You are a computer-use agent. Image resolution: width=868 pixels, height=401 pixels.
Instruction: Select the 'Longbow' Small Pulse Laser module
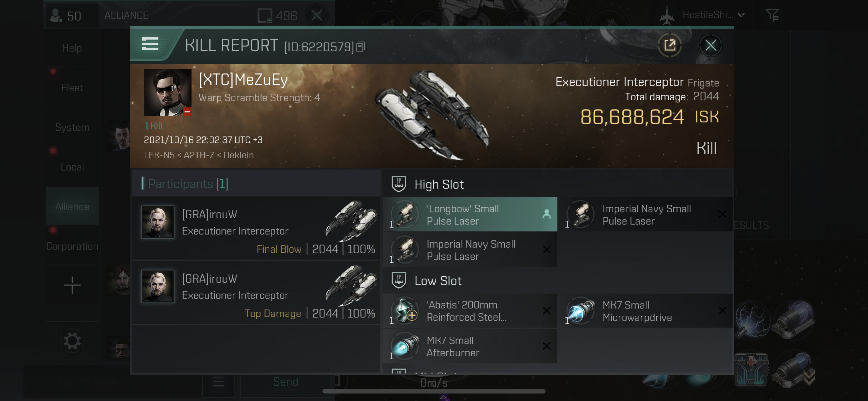coord(470,215)
